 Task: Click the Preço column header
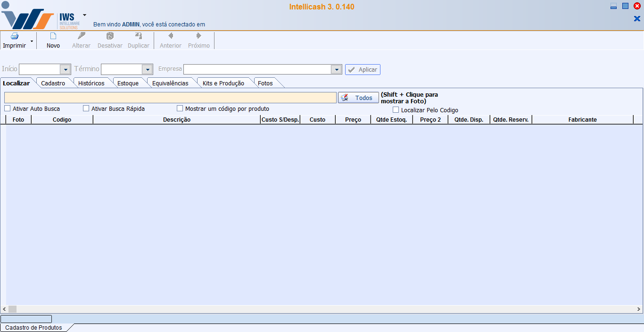(x=353, y=120)
